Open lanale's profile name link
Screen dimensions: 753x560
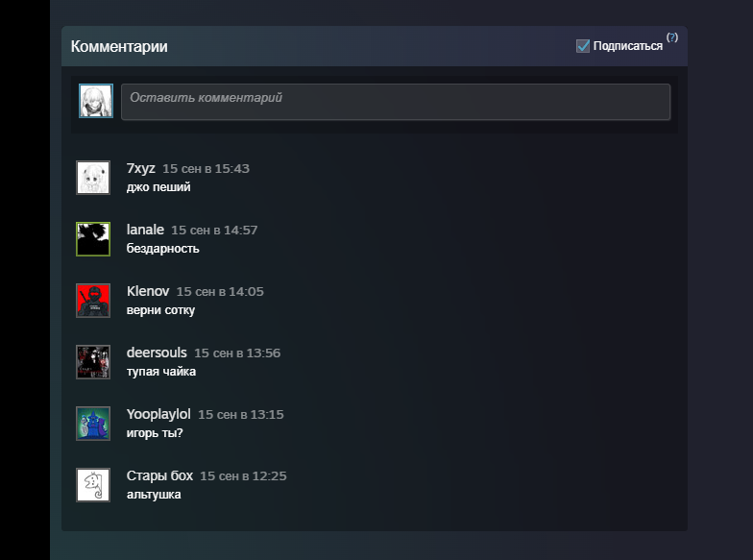point(145,230)
